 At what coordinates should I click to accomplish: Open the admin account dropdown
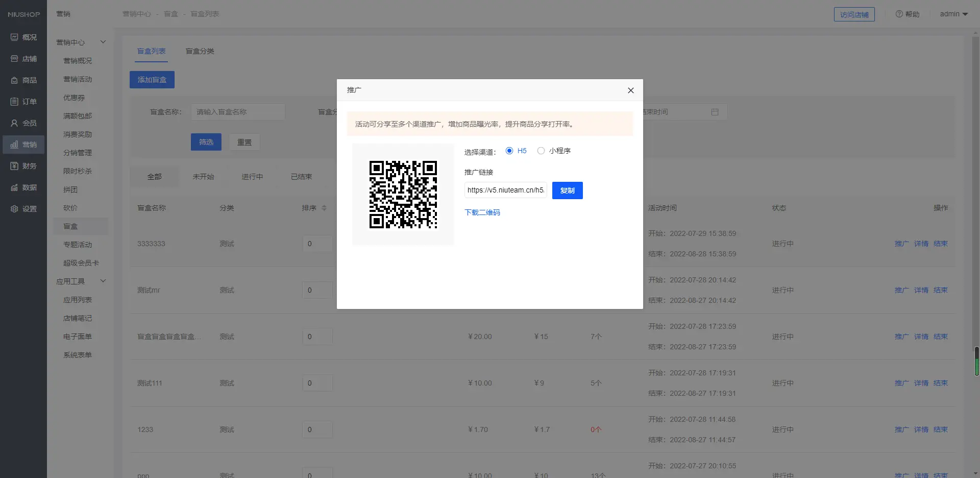(x=953, y=14)
